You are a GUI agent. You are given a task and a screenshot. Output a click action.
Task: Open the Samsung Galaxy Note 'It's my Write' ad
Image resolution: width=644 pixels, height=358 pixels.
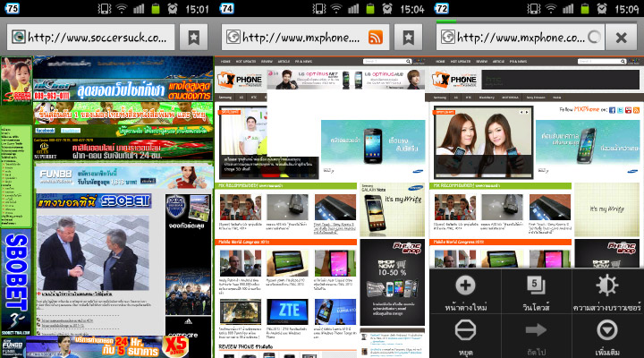point(393,209)
